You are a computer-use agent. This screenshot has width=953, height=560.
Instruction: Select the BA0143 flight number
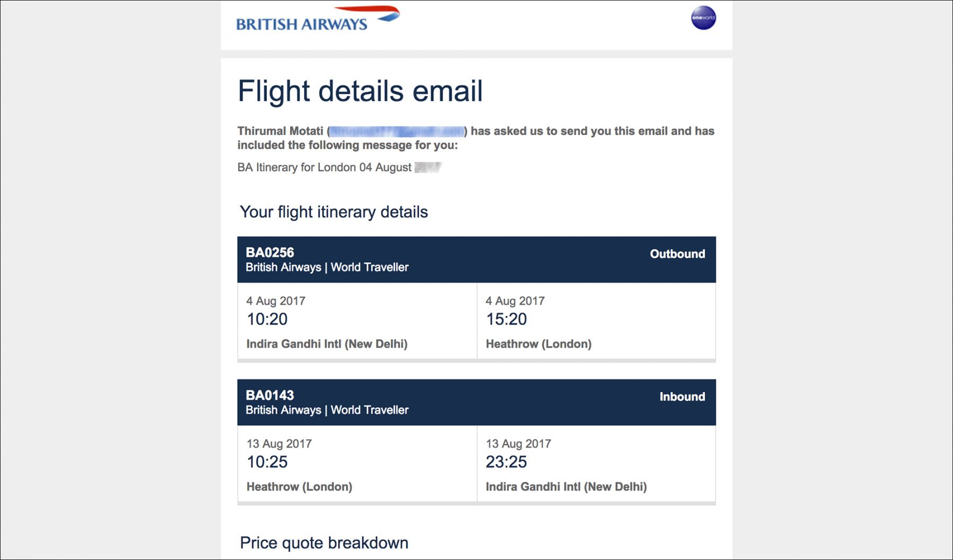tap(269, 395)
